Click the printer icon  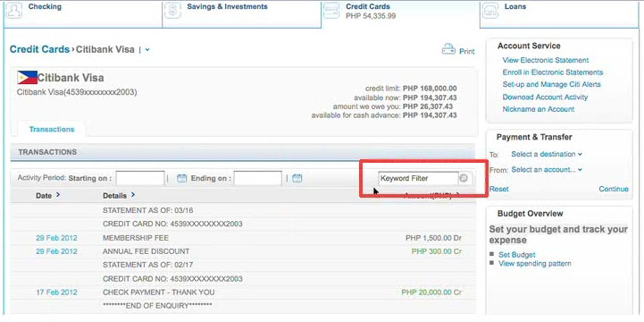(x=448, y=49)
